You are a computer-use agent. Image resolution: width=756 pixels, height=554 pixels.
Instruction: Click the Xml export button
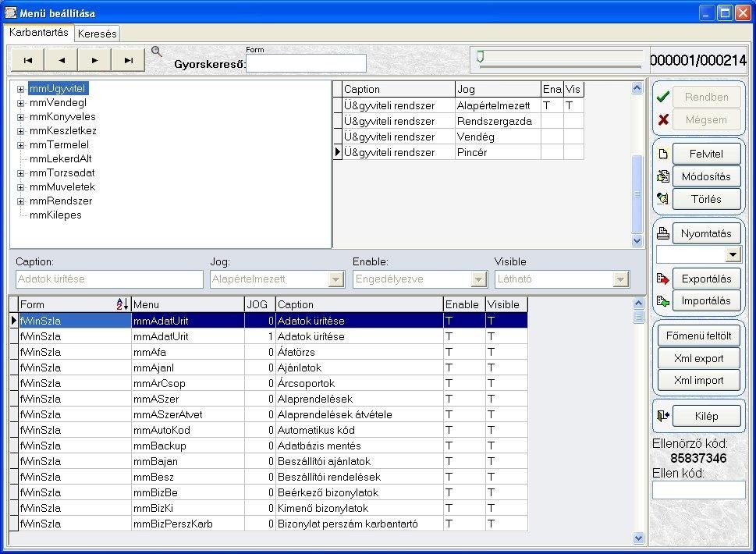698,358
